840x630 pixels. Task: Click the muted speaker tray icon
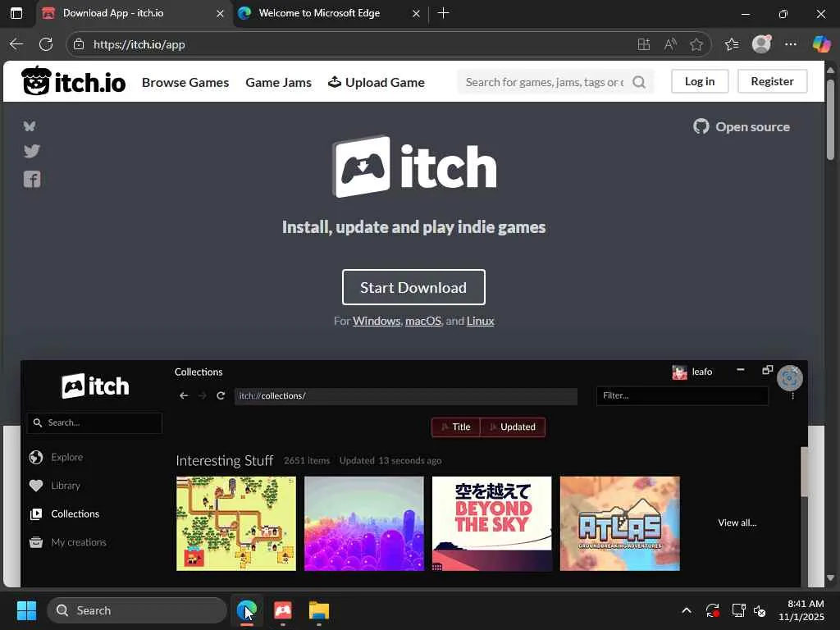point(760,610)
